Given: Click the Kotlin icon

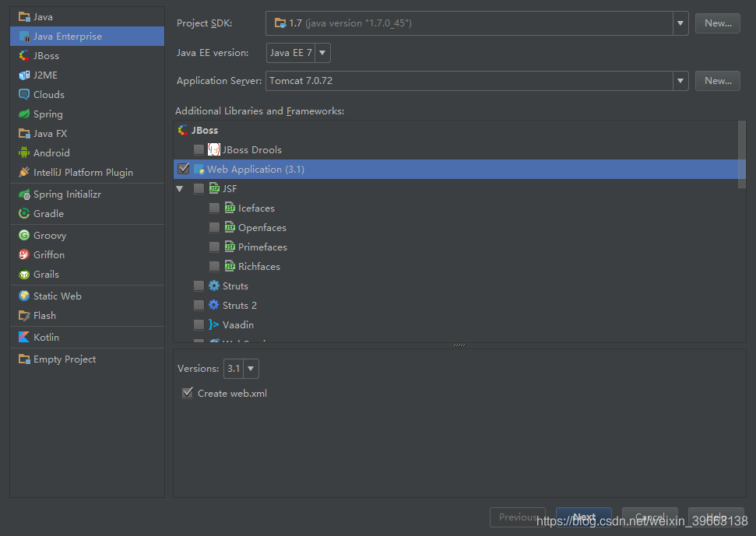Looking at the screenshot, I should click(x=24, y=337).
